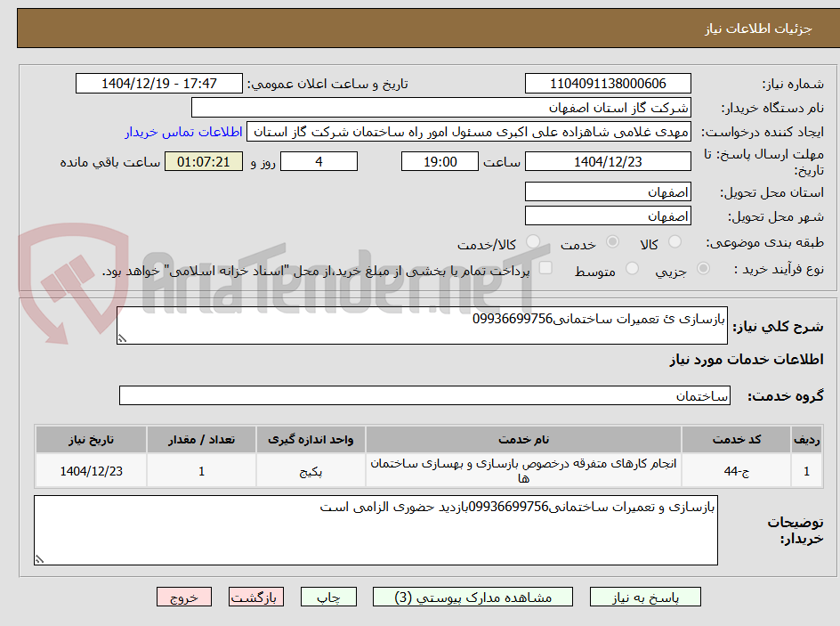This screenshot has width=840, height=626.
Task: Click the اطلاعات خدمات مورد نیاز heading
Action: pos(747,359)
